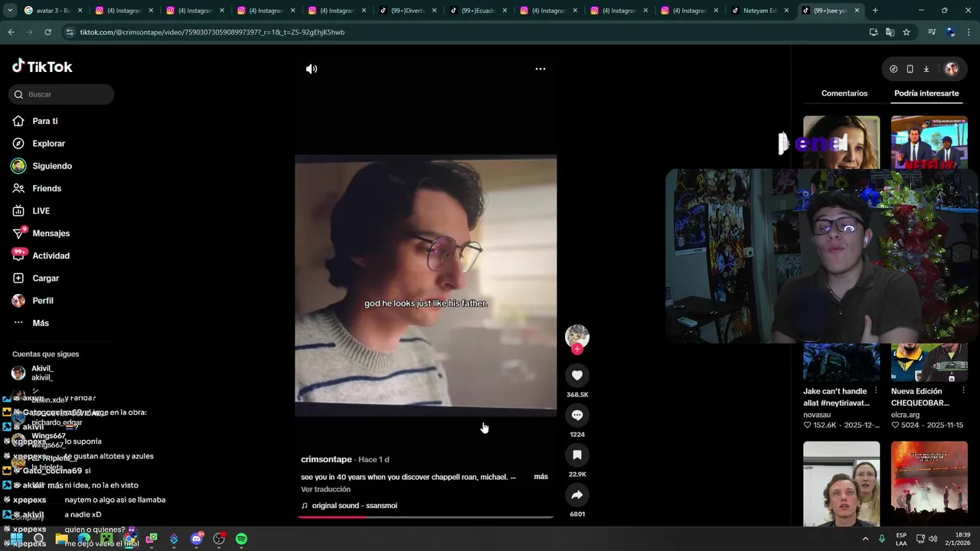Seek in the red video progress bar
Screen dimensions: 980x551
tap(426, 517)
